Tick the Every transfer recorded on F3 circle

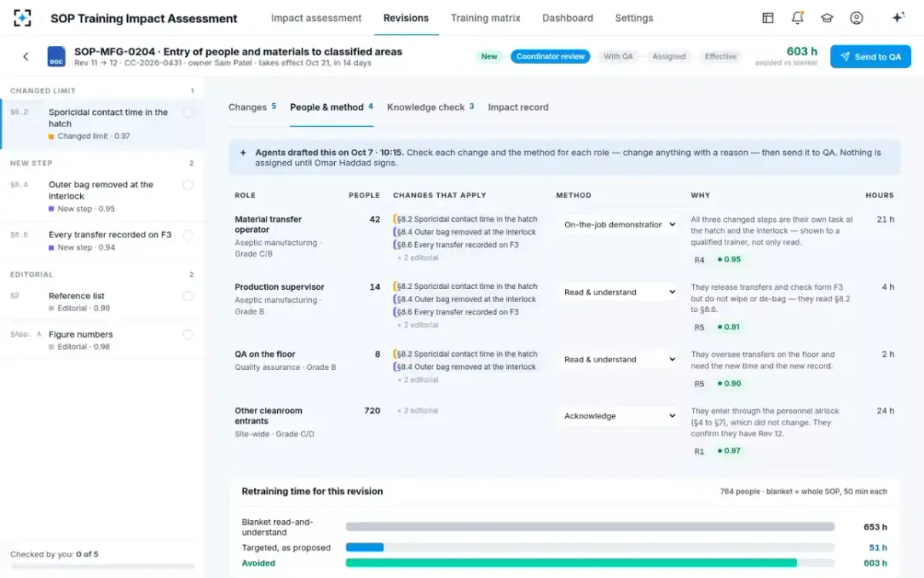tap(188, 235)
